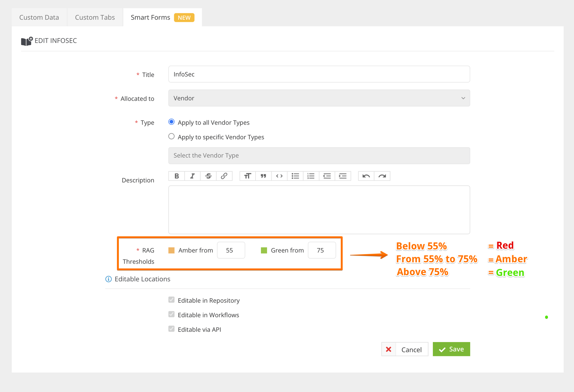The height and width of the screenshot is (392, 574).
Task: Insert code block with code icon
Action: click(x=279, y=176)
